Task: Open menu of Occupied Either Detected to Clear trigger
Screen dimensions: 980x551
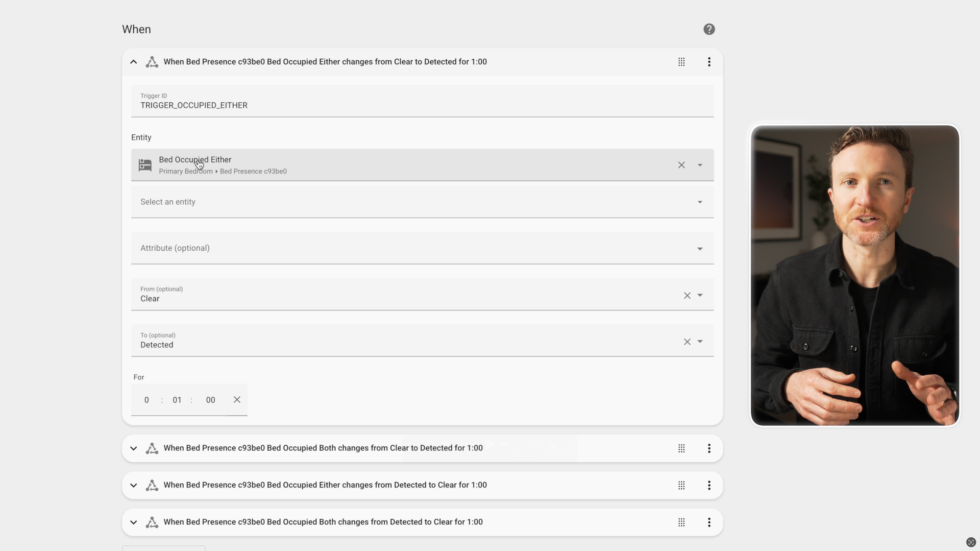Action: click(709, 485)
